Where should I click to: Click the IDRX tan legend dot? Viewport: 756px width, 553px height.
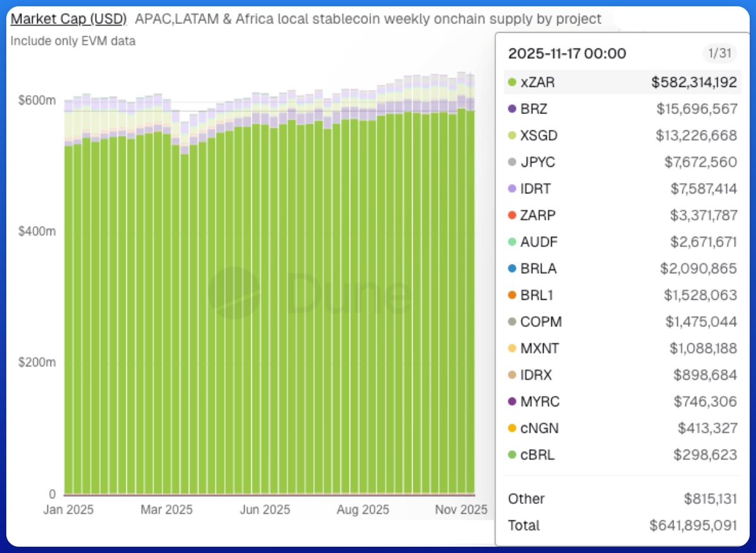pyautogui.click(x=512, y=375)
